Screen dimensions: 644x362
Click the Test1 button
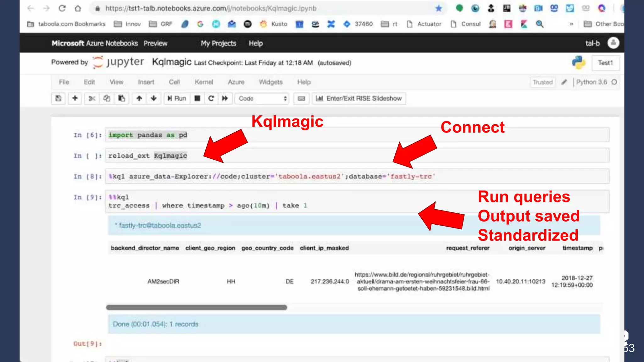tap(606, 63)
